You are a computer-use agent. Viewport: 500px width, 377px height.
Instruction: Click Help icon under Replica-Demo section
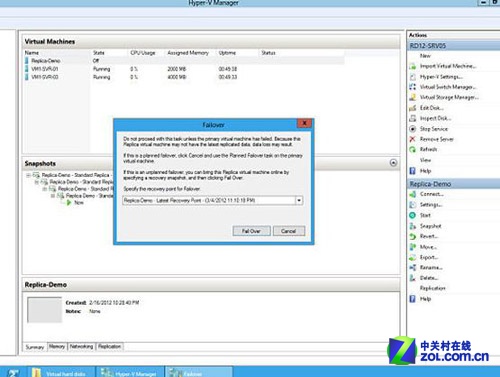[x=413, y=299]
